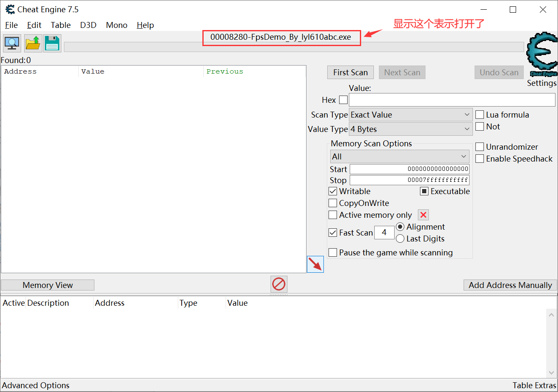Image resolution: width=558 pixels, height=392 pixels.
Task: Select the Alignment radio button
Action: tap(400, 227)
